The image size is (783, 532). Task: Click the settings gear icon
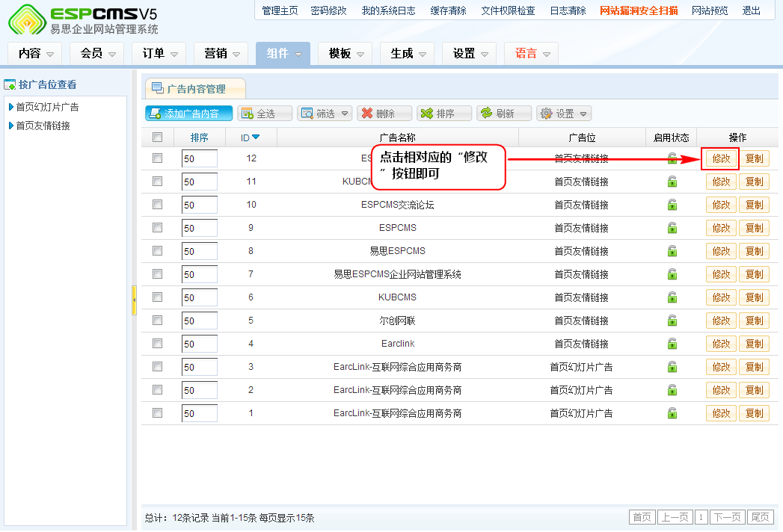tap(547, 114)
